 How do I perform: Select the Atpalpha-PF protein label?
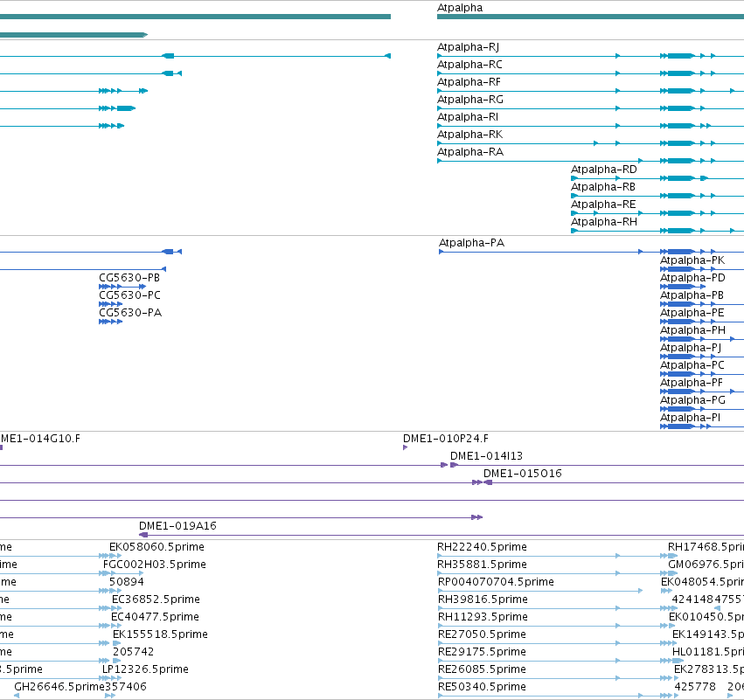click(692, 384)
